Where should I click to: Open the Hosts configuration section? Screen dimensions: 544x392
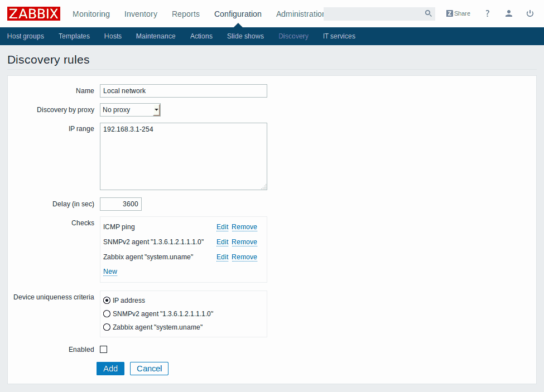(x=113, y=36)
